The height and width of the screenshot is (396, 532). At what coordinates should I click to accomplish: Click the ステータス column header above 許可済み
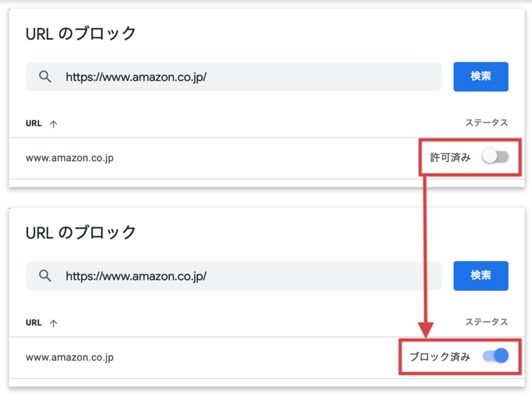[486, 122]
